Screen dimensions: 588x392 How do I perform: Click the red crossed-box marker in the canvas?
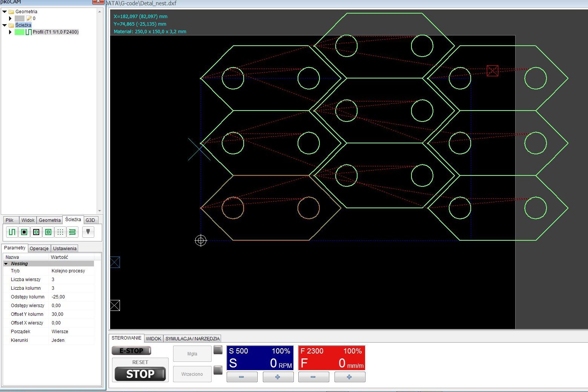pos(493,71)
